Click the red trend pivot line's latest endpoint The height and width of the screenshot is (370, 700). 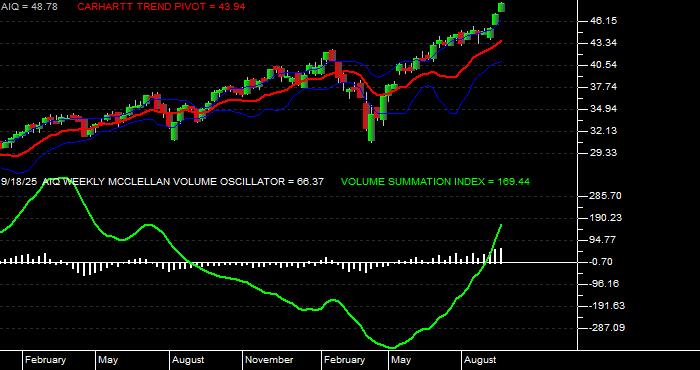coord(501,41)
